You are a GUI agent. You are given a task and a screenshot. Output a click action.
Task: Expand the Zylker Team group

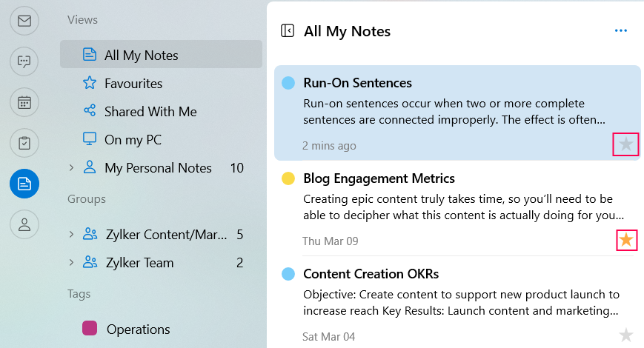tap(71, 263)
